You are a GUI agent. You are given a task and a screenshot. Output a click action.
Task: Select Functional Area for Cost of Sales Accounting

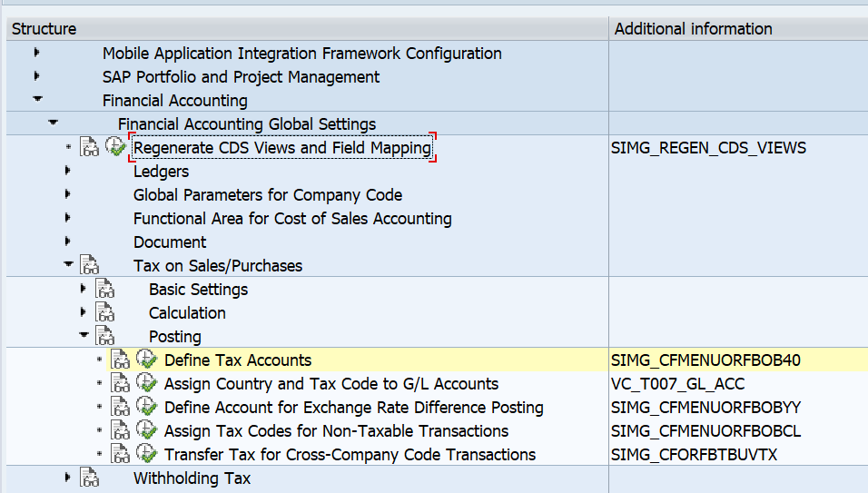pyautogui.click(x=292, y=219)
